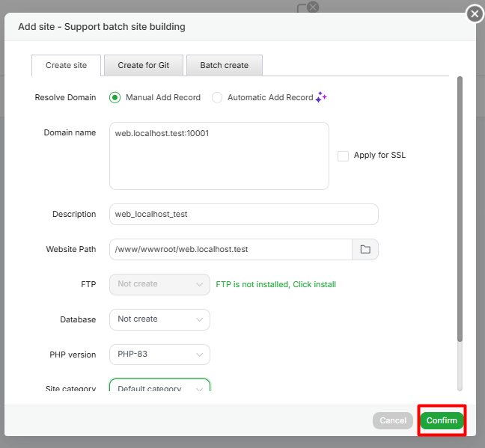The width and height of the screenshot is (485, 448).
Task: Click the Cancel button
Action: tap(392, 421)
